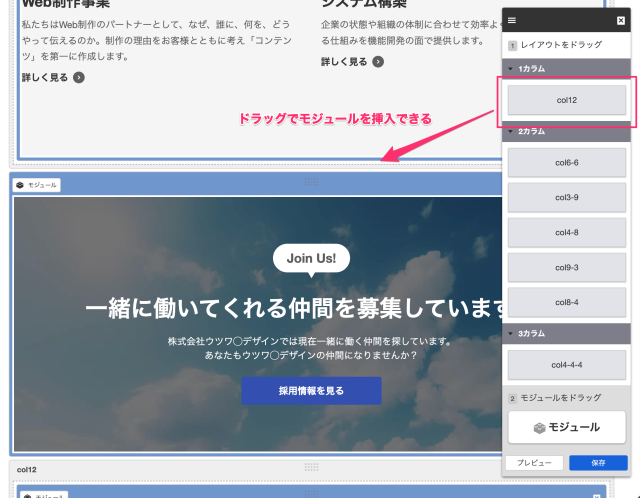This screenshot has height=498, width=640.
Task: Choose the col9-3 layout
Action: (566, 267)
